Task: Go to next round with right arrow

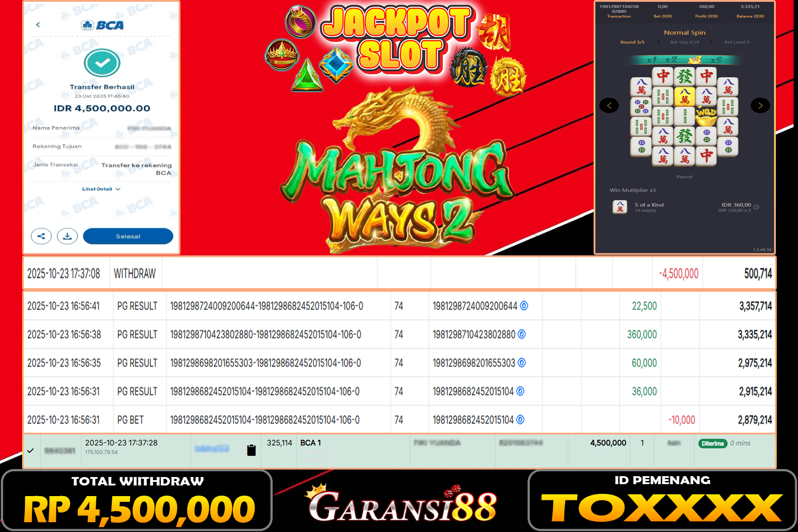Action: point(760,106)
